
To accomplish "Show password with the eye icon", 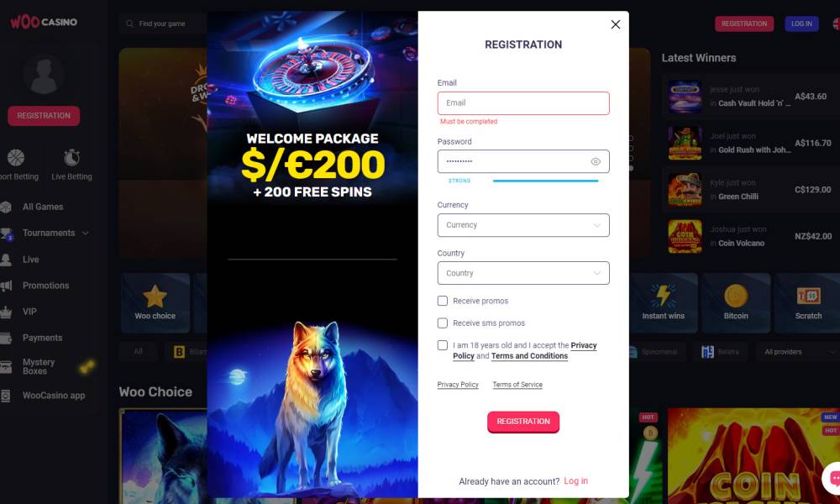I will click(596, 162).
